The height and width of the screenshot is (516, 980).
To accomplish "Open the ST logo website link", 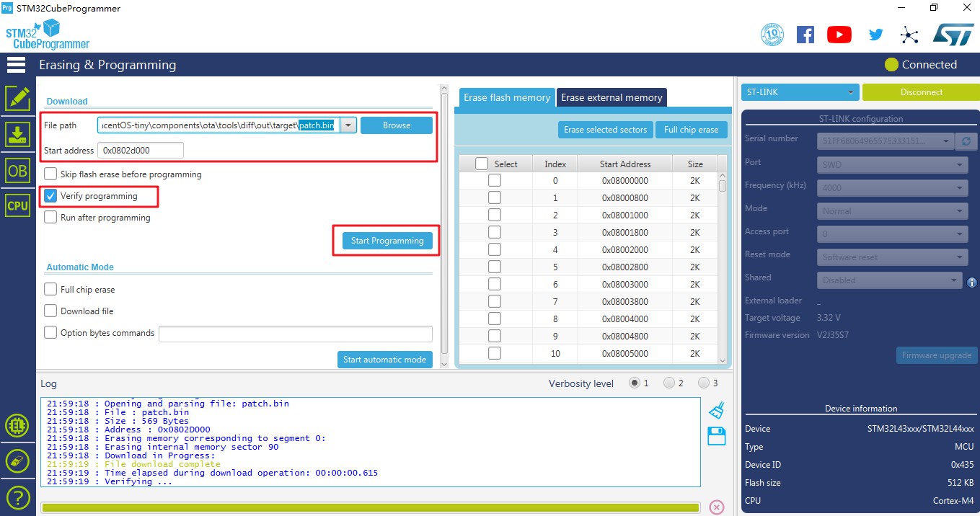I will [x=953, y=35].
